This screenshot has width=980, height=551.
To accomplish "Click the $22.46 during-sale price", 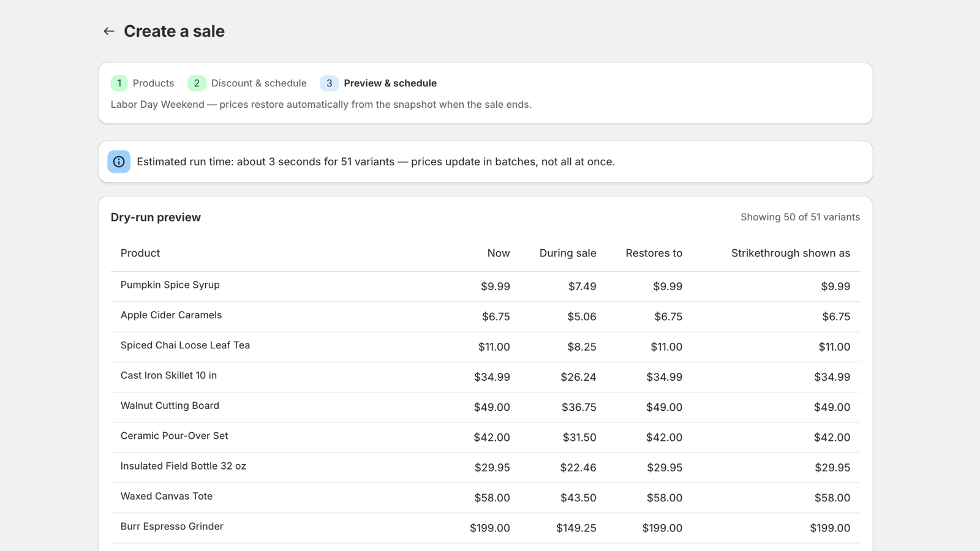I will tap(578, 468).
